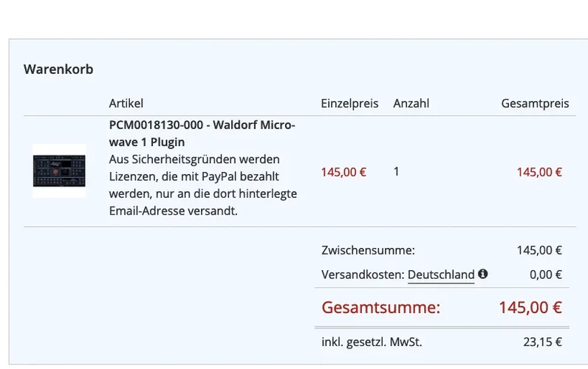Click the Versandkosten label
Image resolution: width=588 pixels, height=369 pixels.
click(x=363, y=275)
